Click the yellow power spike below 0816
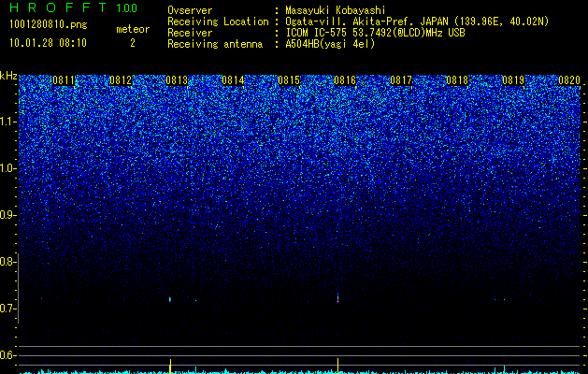The width and height of the screenshot is (588, 374). (337, 365)
